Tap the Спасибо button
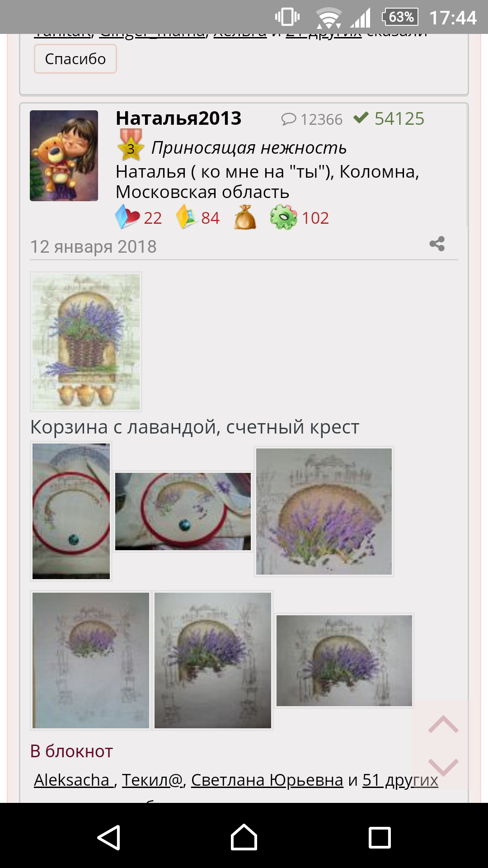Viewport: 488px width, 868px height. 75,59
